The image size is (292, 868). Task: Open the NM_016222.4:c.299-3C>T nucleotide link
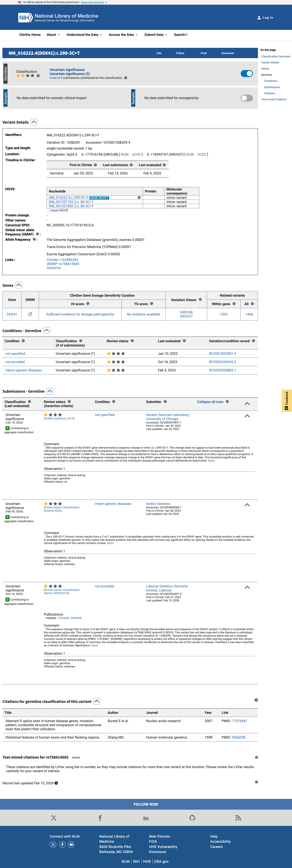[69, 198]
